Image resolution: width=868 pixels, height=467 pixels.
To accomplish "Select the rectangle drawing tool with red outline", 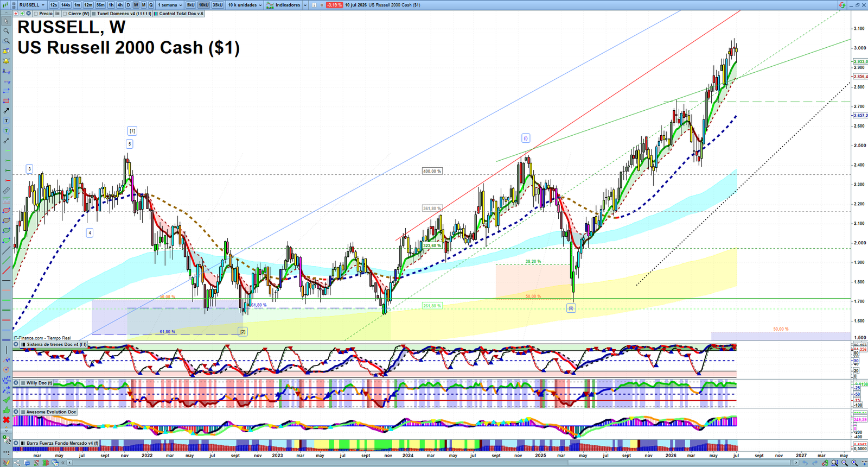I will (x=6, y=101).
